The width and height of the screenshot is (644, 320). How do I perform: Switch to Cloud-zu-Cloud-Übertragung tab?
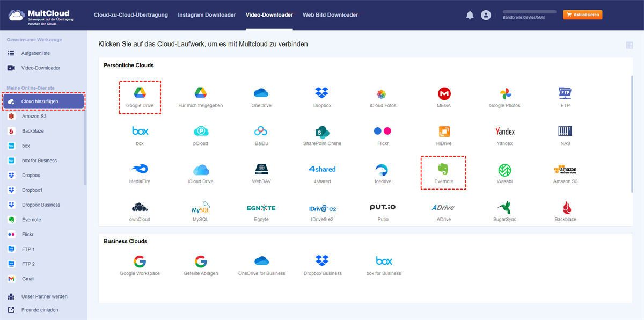(x=131, y=15)
